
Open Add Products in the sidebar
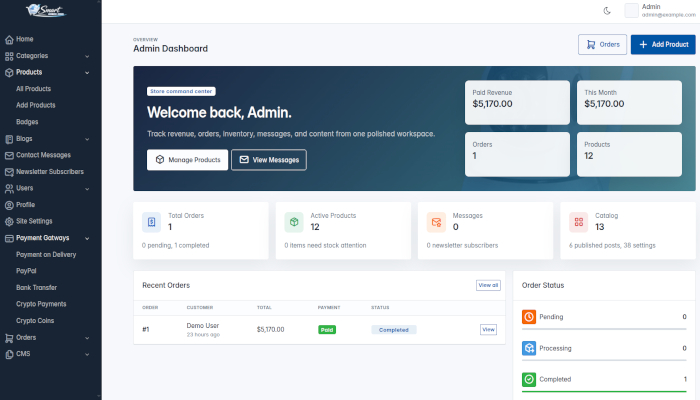point(36,105)
